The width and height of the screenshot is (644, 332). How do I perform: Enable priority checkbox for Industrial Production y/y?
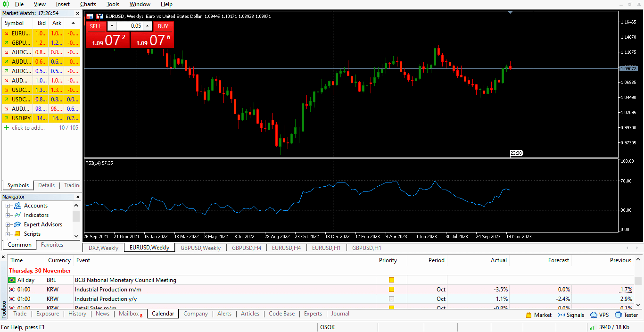coord(391,299)
